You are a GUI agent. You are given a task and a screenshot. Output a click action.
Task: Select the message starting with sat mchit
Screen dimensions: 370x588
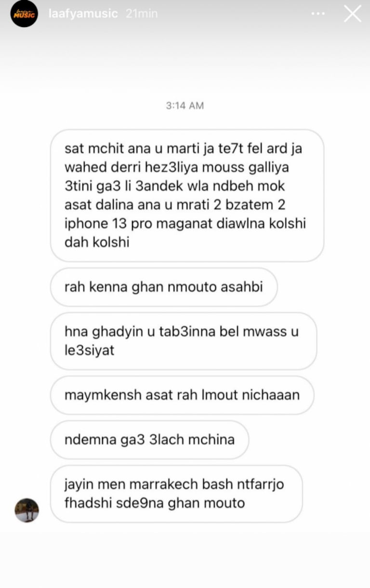point(187,196)
